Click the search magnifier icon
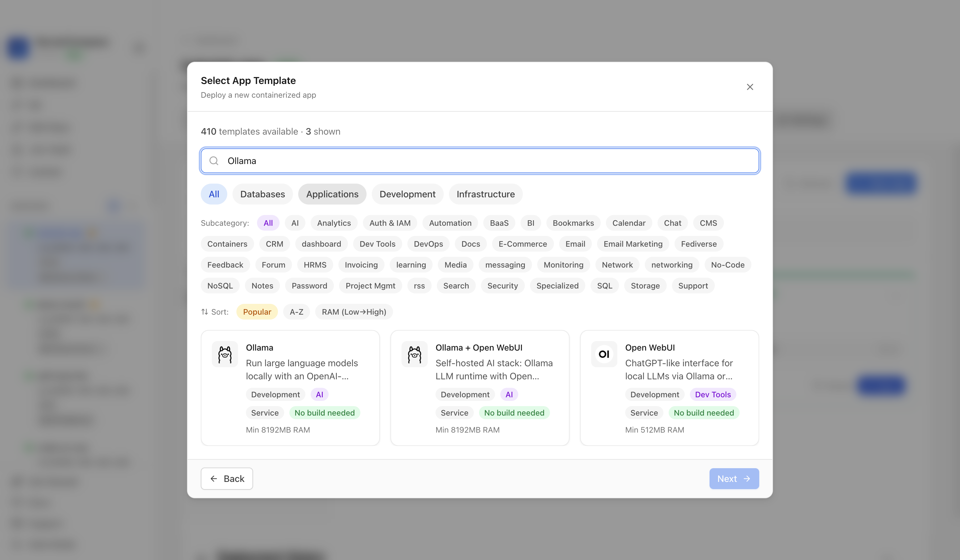Screen dimensions: 960x560 [214, 161]
